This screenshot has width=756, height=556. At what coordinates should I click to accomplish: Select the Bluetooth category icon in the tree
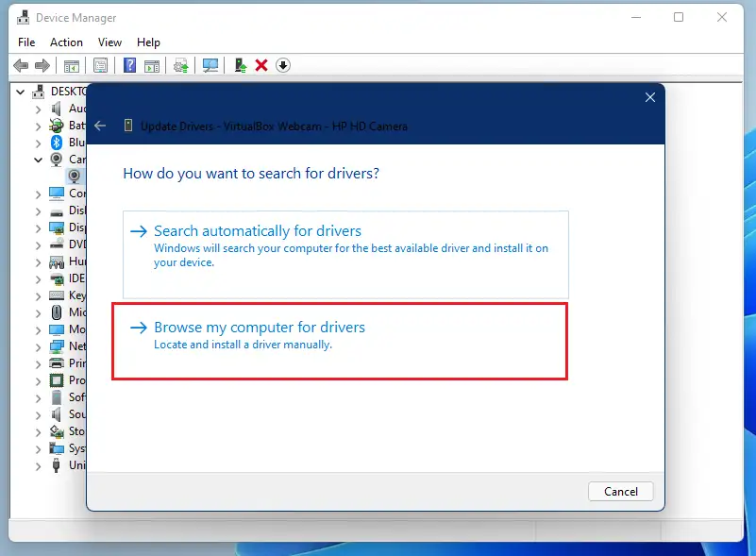point(57,143)
